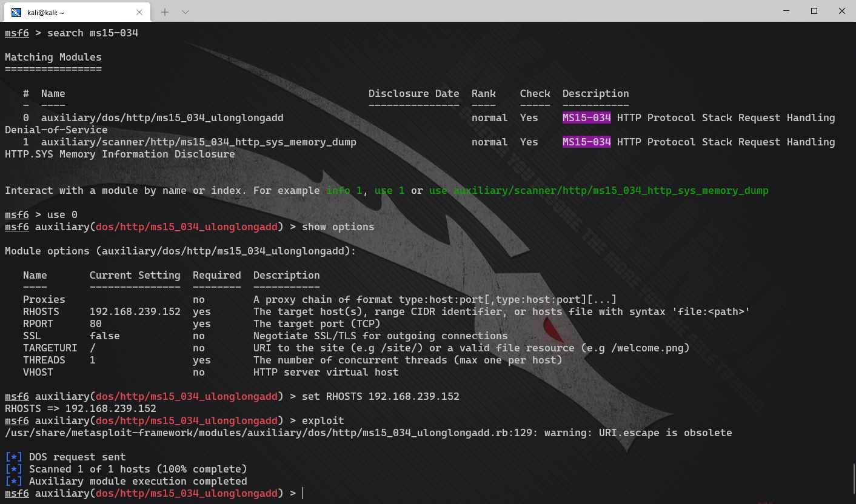Screen dimensions: 856x504
Task: Click module name auxiliary/dos/http/ms15_034_ulonglongadd in results
Action: click(162, 118)
